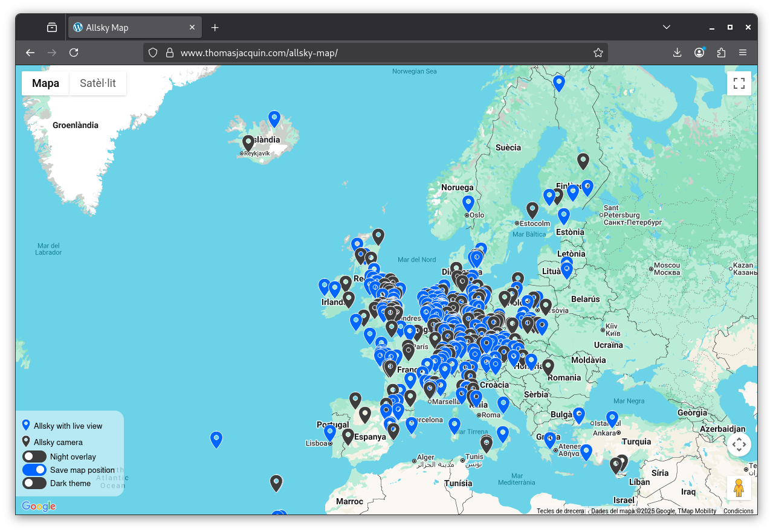This screenshot has width=773, height=532.
Task: Open the Firefox account menu
Action: point(699,53)
